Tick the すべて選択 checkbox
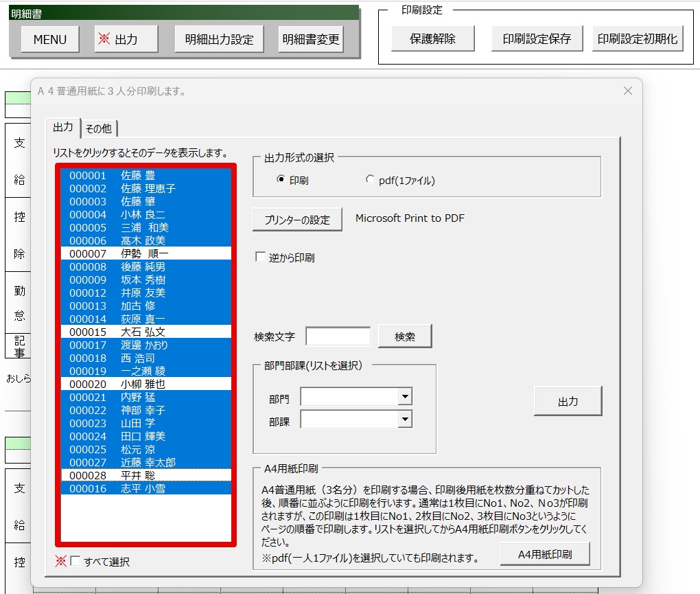 tap(75, 561)
